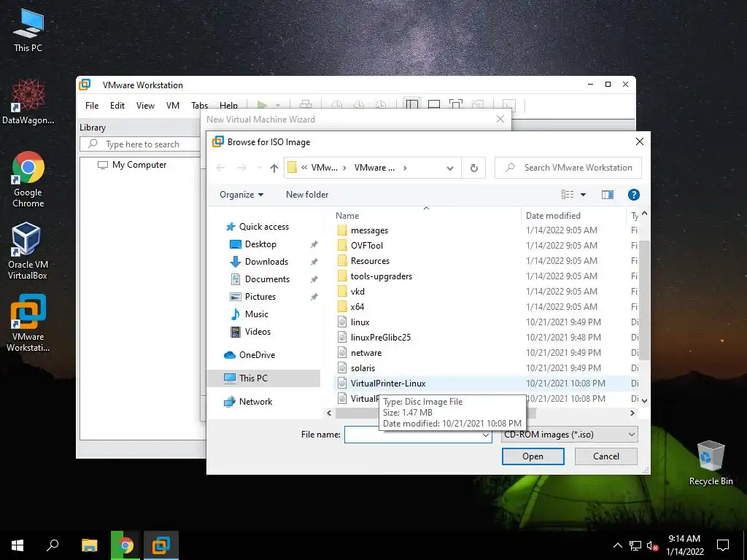This screenshot has width=747, height=560.
Task: Go to Desktop in navigation pane
Action: [260, 244]
